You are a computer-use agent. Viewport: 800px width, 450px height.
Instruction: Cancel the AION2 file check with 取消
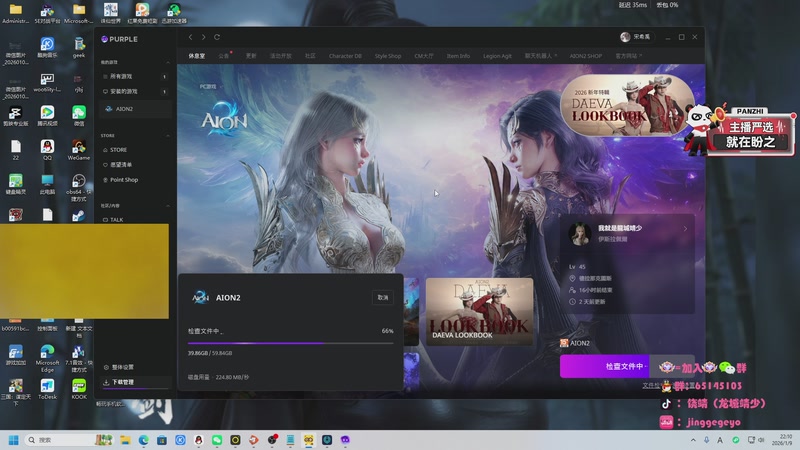[383, 297]
